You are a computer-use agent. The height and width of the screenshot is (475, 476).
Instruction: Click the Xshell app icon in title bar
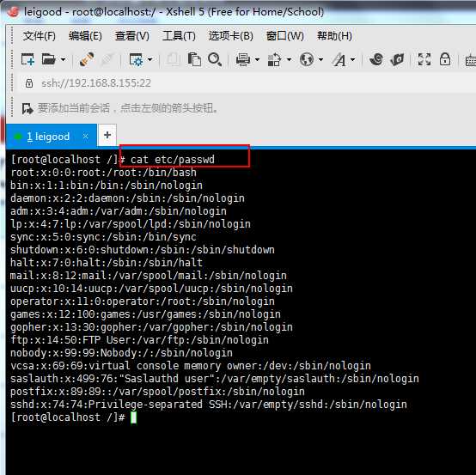pos(13,11)
